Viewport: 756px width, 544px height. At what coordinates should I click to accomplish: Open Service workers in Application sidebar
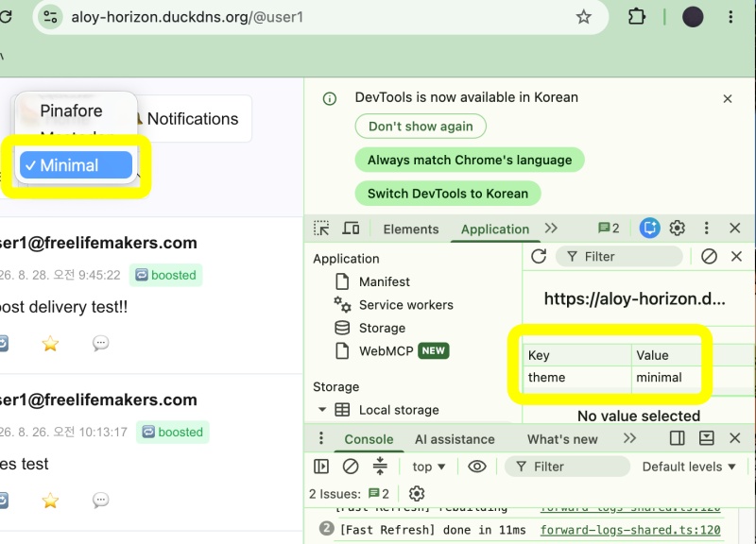(x=406, y=305)
